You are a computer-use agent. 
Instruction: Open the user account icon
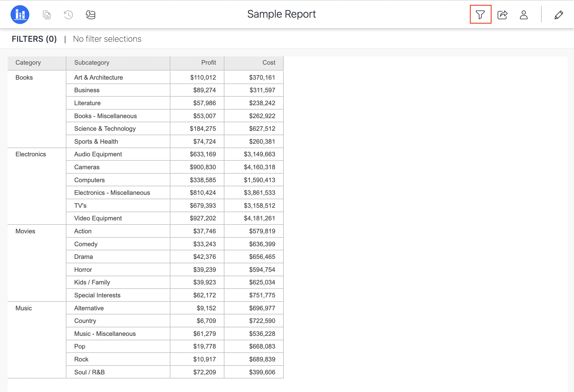point(523,14)
